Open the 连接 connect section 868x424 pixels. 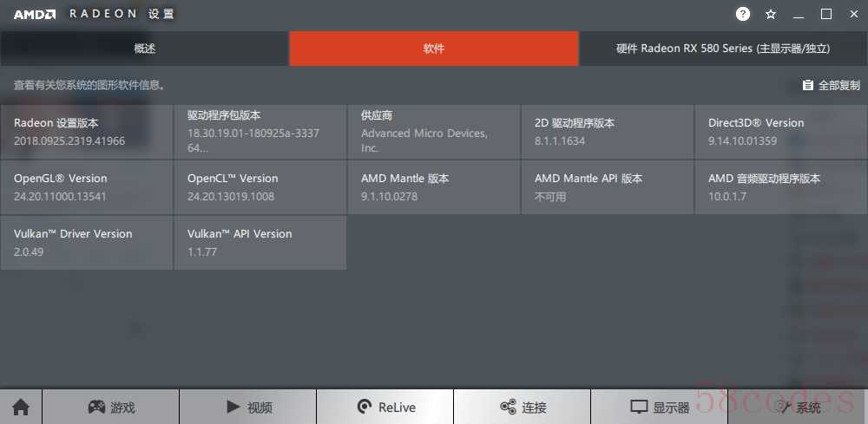[523, 408]
